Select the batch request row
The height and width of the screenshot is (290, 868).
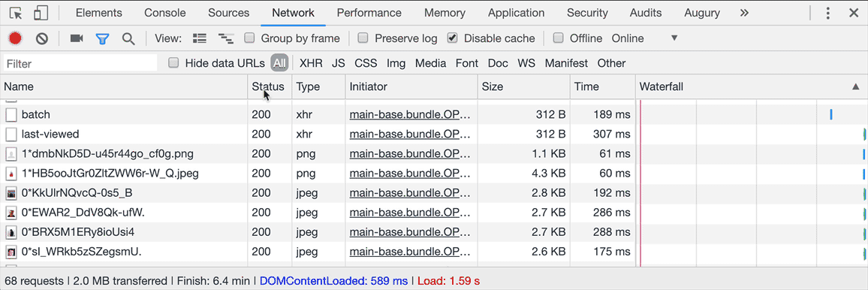pyautogui.click(x=434, y=114)
